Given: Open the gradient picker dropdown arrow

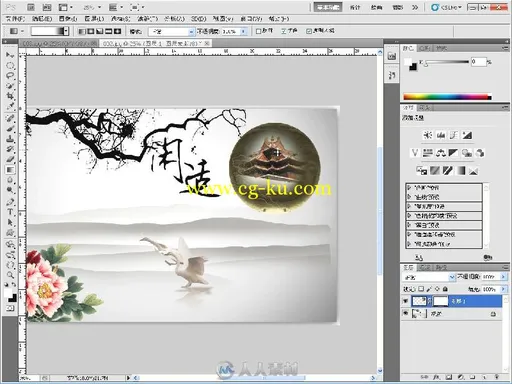Looking at the screenshot, I should tap(66, 31).
